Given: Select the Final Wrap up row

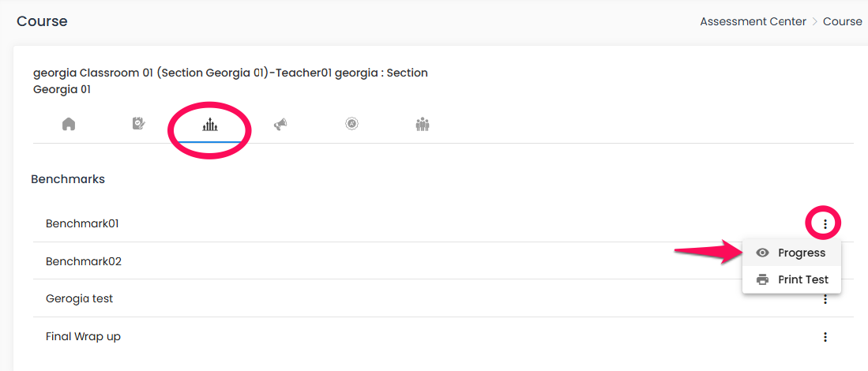Looking at the screenshot, I should coord(443,336).
